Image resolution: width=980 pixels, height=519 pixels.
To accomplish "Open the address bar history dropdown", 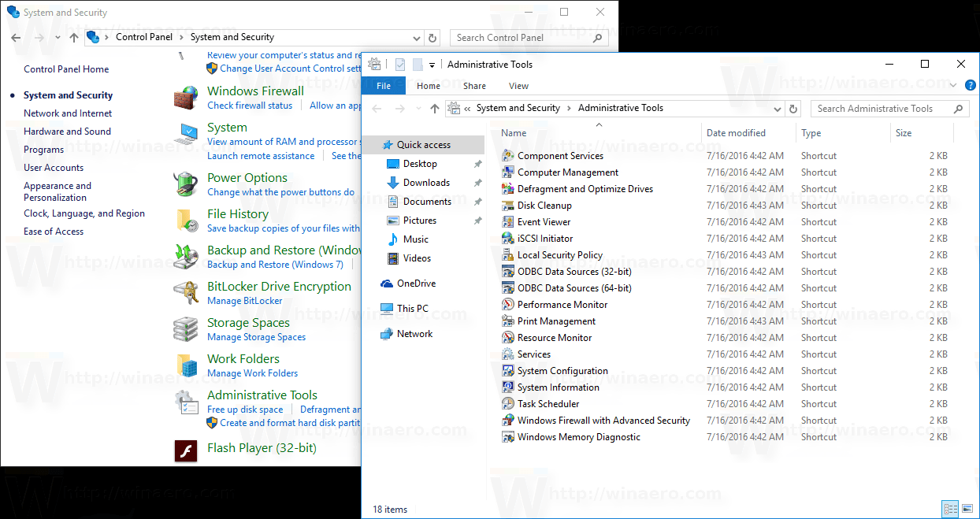I will (x=777, y=108).
